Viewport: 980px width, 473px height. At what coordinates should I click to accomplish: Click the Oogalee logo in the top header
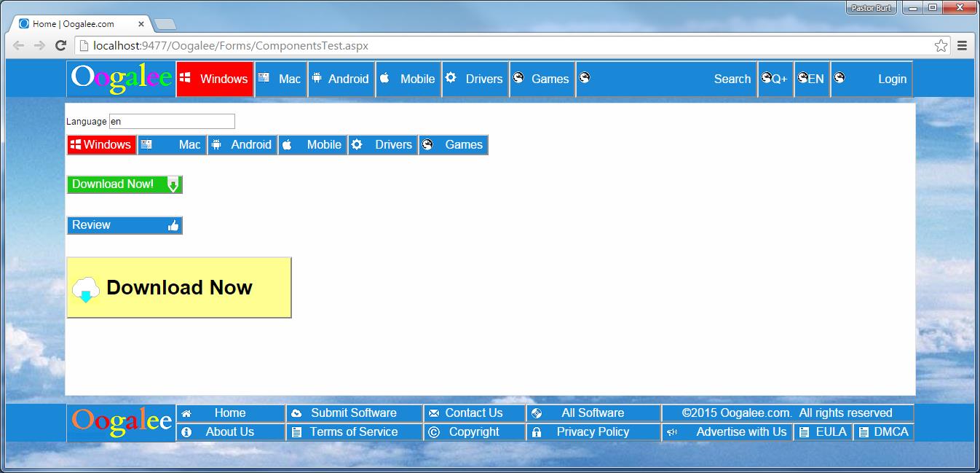coord(122,79)
